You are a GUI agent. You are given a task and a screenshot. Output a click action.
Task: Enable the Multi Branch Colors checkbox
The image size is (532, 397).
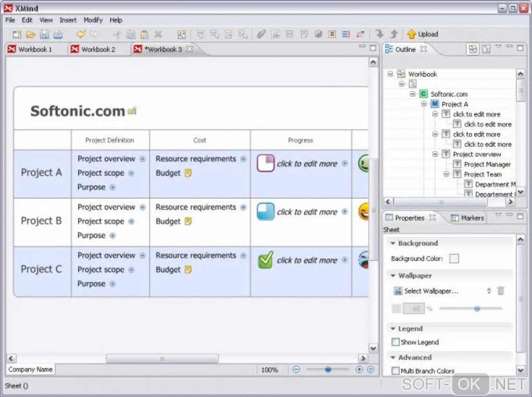395,371
